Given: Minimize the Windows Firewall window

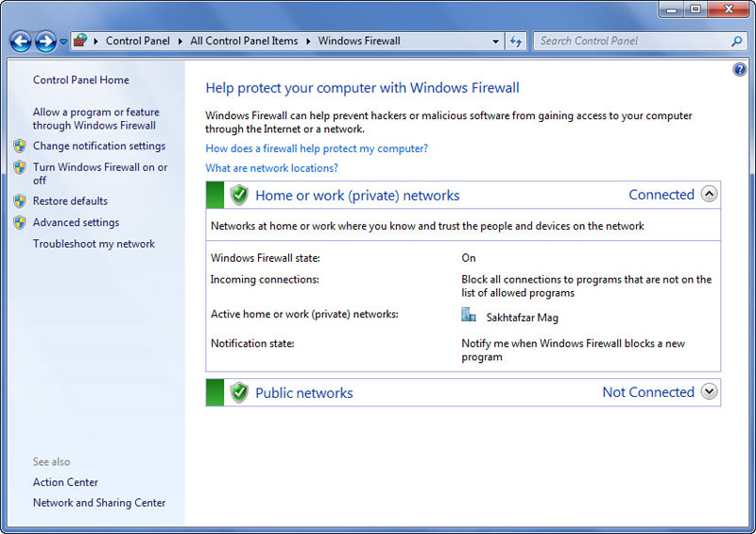Looking at the screenshot, I should [672, 9].
